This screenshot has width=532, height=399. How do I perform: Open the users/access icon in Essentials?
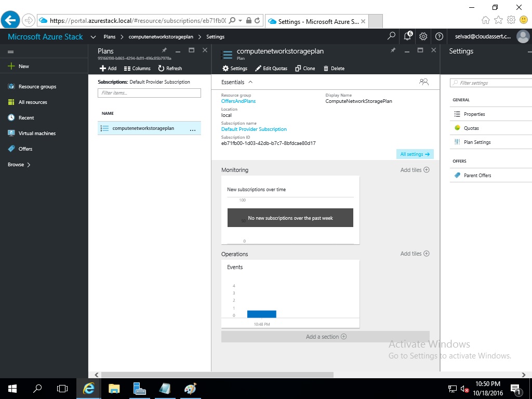424,82
